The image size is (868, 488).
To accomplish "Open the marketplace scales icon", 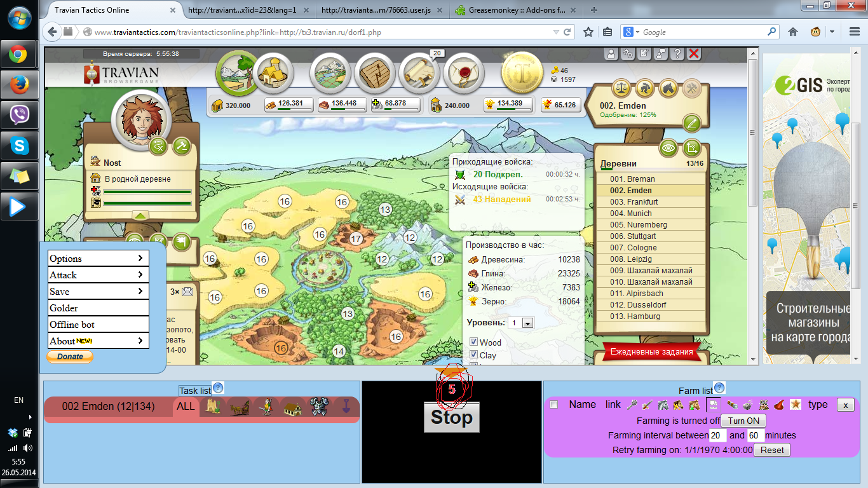I will pos(621,88).
